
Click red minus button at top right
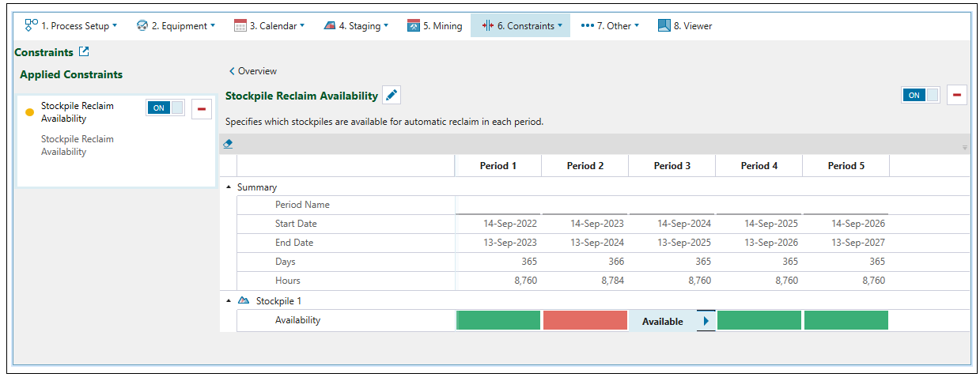957,95
